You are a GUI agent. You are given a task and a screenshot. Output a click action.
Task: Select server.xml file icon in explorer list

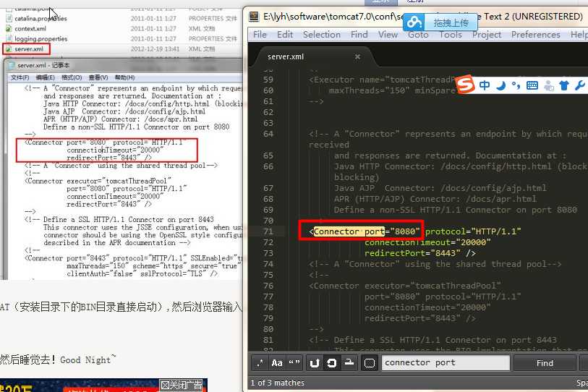tap(9, 48)
